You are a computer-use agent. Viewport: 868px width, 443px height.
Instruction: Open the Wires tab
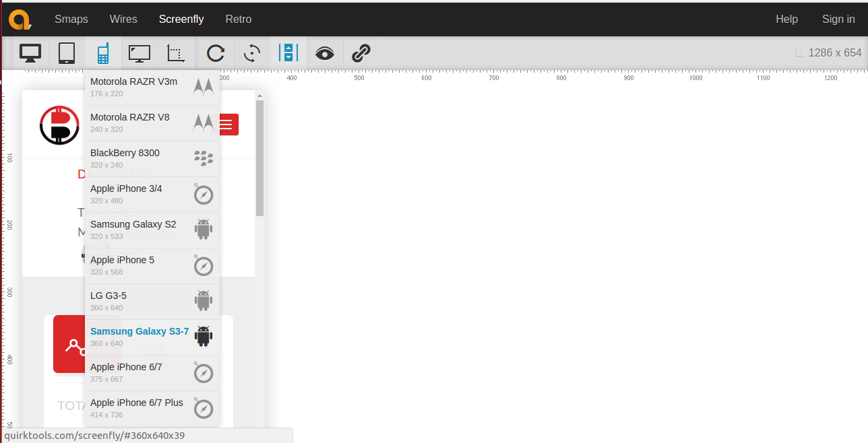(x=123, y=19)
